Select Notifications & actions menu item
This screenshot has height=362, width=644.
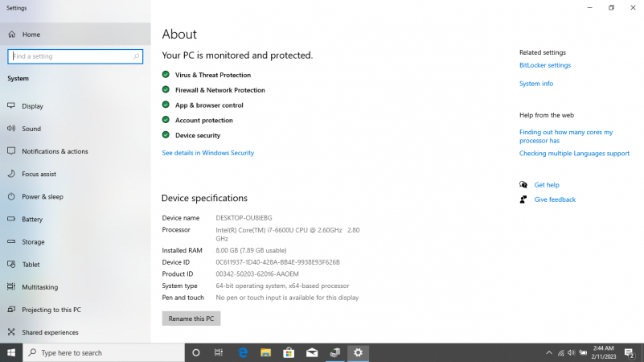coord(75,151)
